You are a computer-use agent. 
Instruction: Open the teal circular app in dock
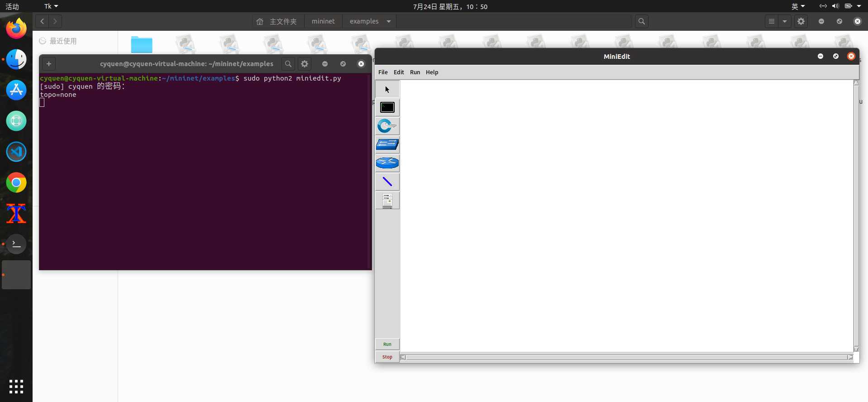16,121
